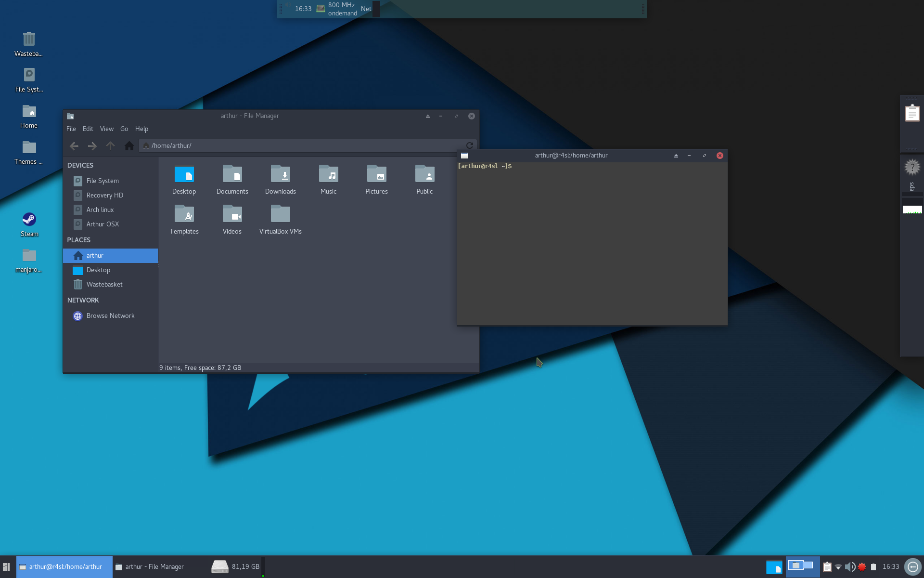Click the Forward arrow in File Manager toolbar
Viewport: 924px width, 578px height.
(x=92, y=145)
